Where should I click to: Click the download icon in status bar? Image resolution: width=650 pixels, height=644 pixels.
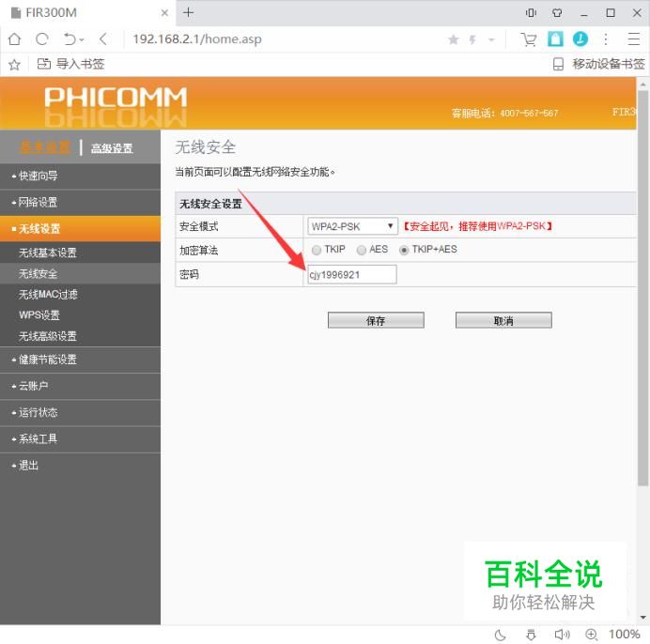(531, 635)
